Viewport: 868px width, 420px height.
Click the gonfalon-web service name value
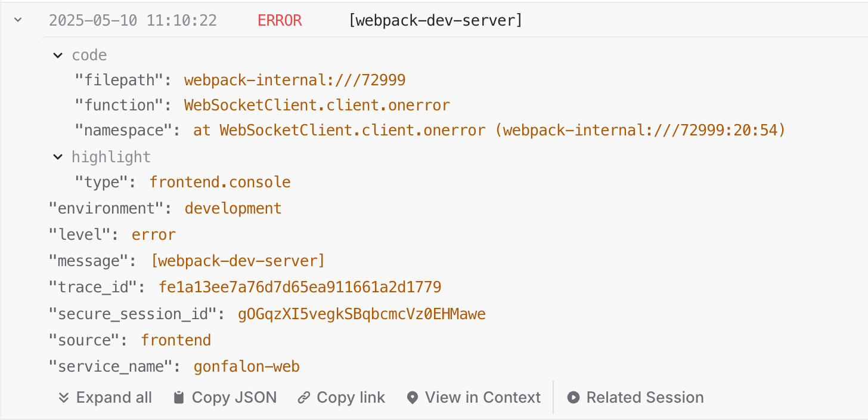pyautogui.click(x=246, y=366)
